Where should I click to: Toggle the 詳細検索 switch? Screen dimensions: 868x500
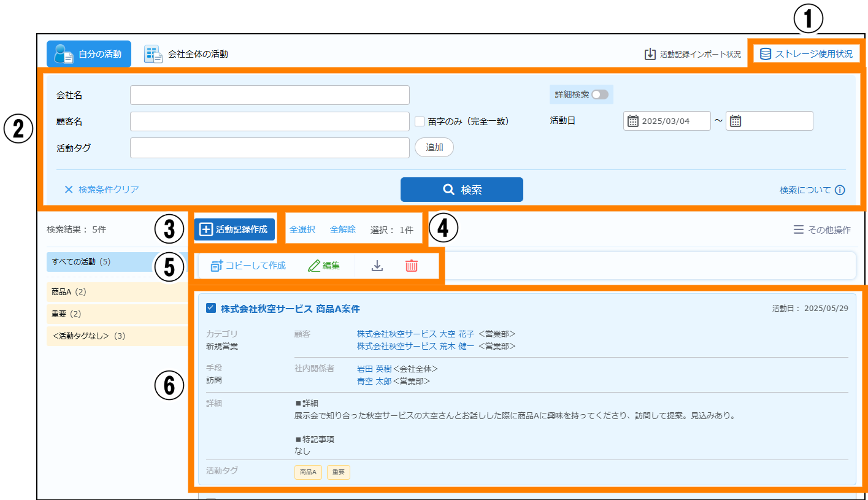[599, 94]
